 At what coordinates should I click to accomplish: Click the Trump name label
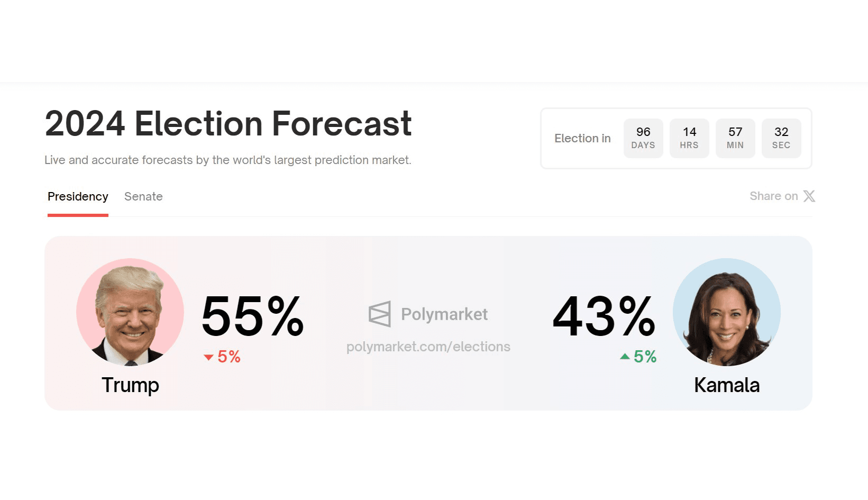point(130,385)
